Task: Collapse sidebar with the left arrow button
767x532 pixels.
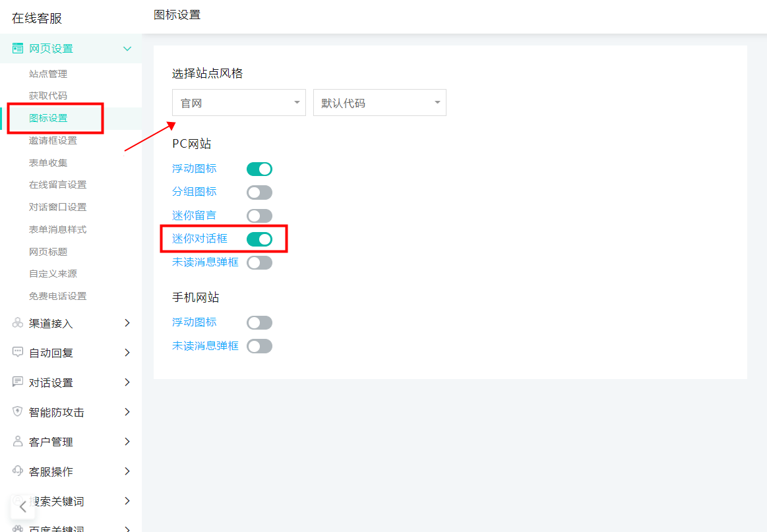Action: [x=22, y=507]
